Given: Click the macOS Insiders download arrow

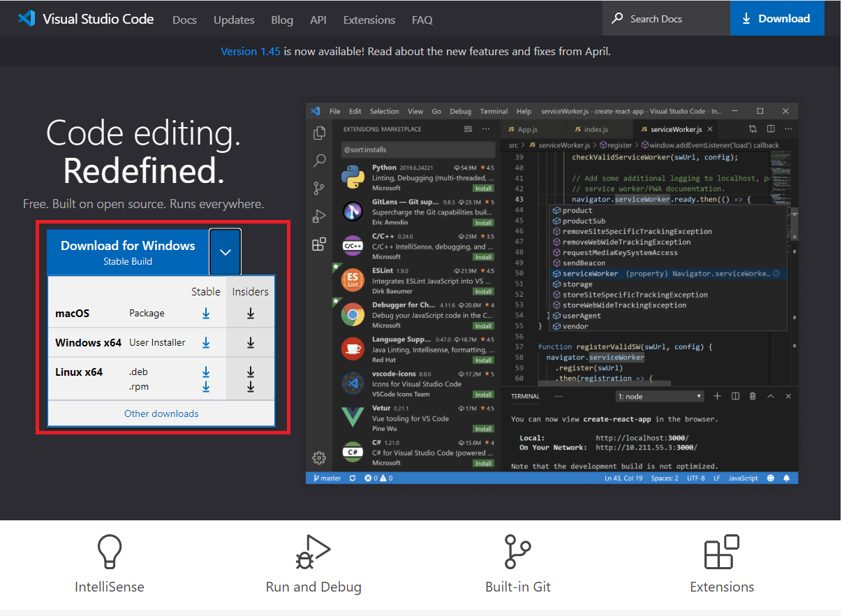Looking at the screenshot, I should pos(250,314).
